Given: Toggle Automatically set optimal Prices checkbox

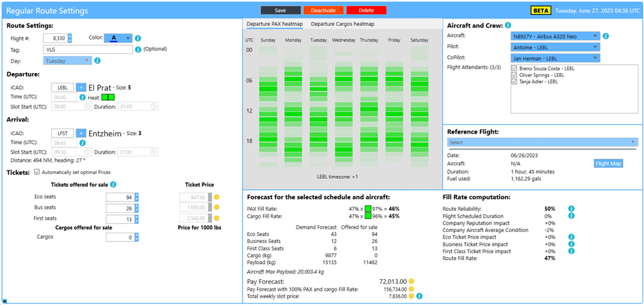Looking at the screenshot, I should click(37, 171).
